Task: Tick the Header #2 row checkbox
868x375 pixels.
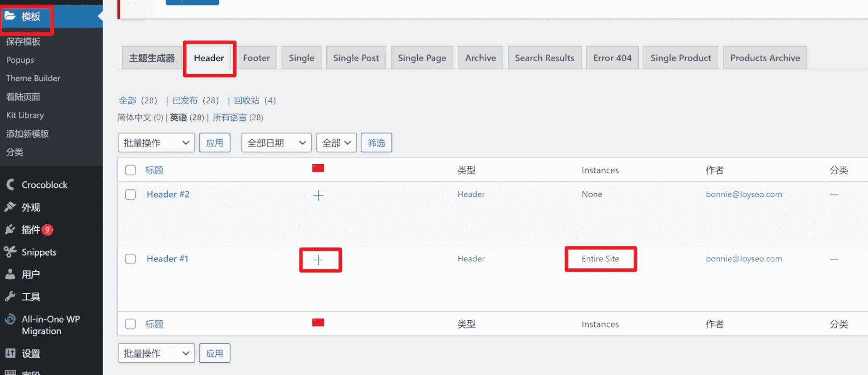Action: 130,195
